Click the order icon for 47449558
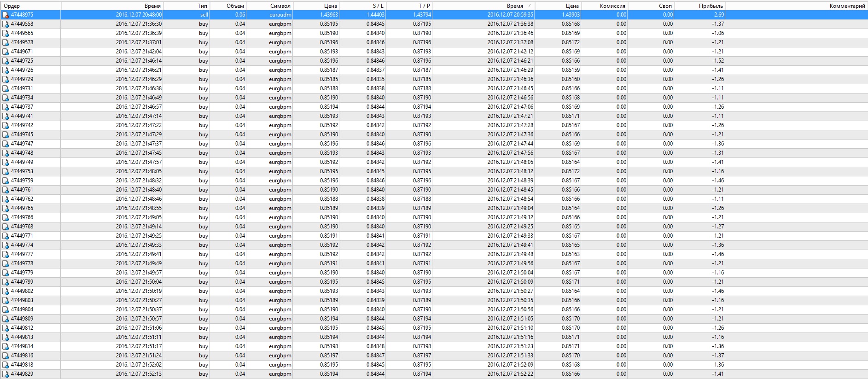868x379 pixels. pos(6,24)
